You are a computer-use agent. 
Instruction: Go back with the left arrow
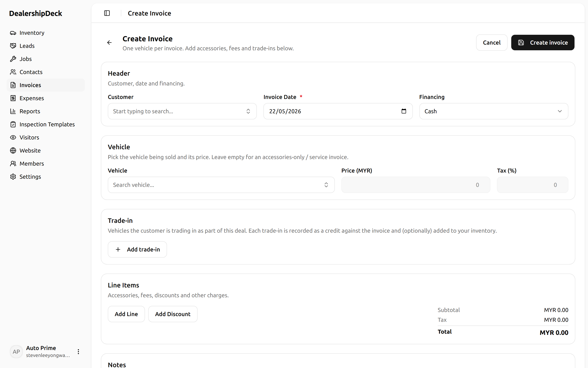(x=109, y=43)
